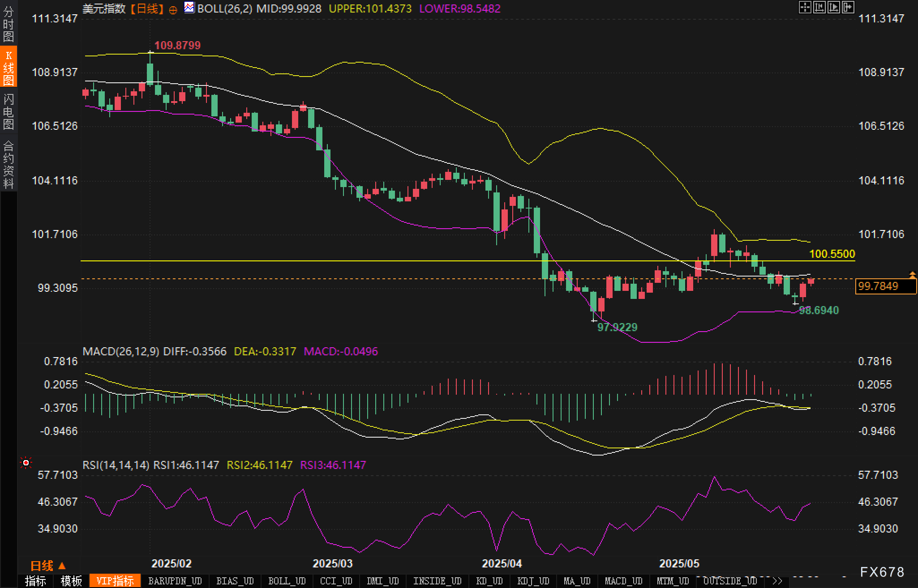The height and width of the screenshot is (588, 918).
Task: Click the BOLL indicator chart icon
Action: click(189, 8)
